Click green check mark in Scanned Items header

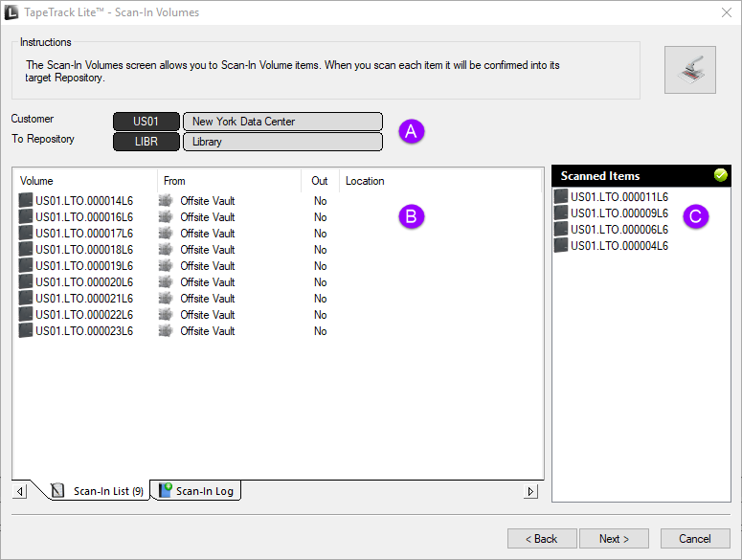[x=720, y=175]
